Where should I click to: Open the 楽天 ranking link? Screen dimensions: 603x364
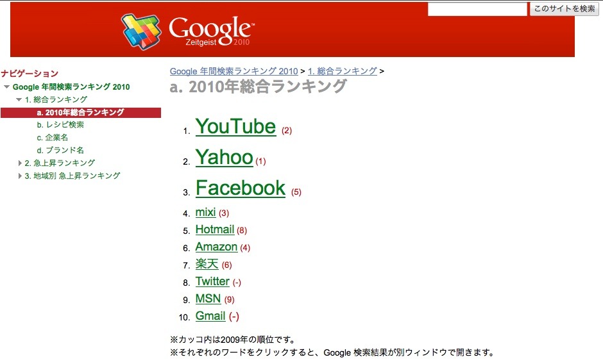coord(207,264)
